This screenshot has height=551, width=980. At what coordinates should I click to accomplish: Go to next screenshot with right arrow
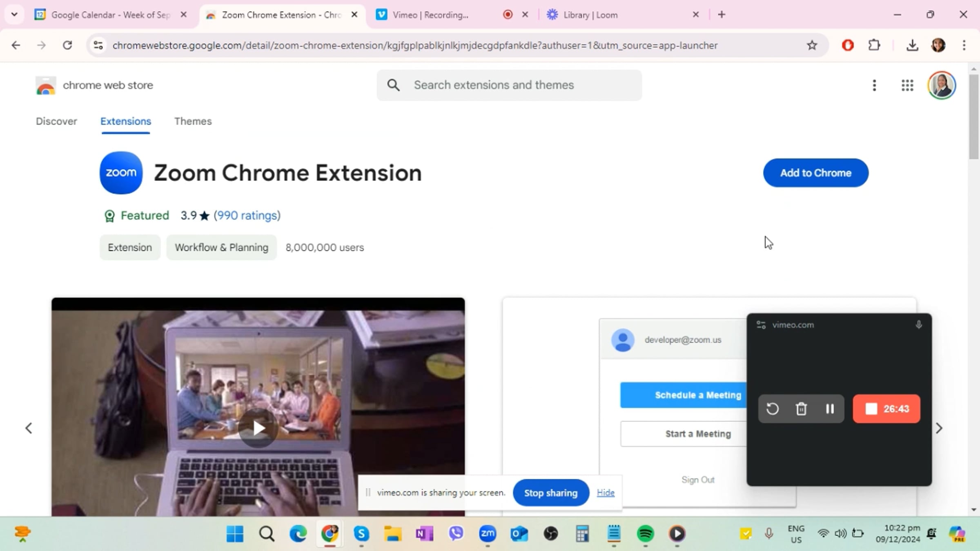coord(939,428)
